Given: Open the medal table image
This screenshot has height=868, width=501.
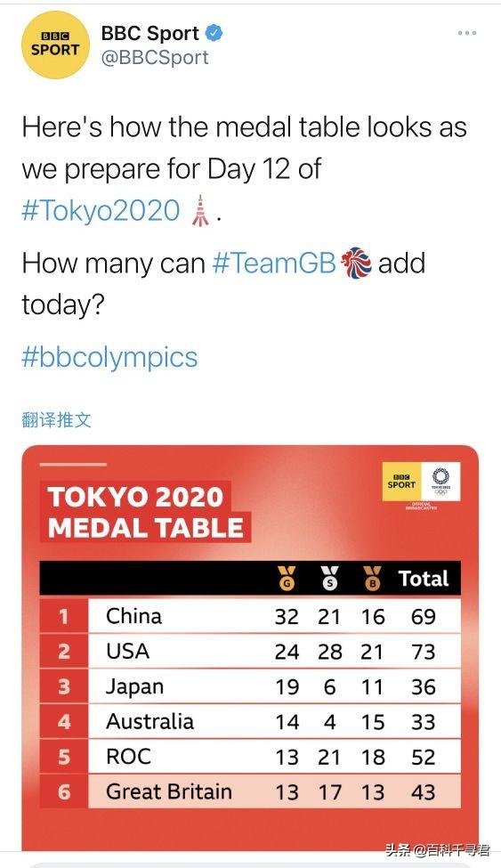Looking at the screenshot, I should [250, 648].
